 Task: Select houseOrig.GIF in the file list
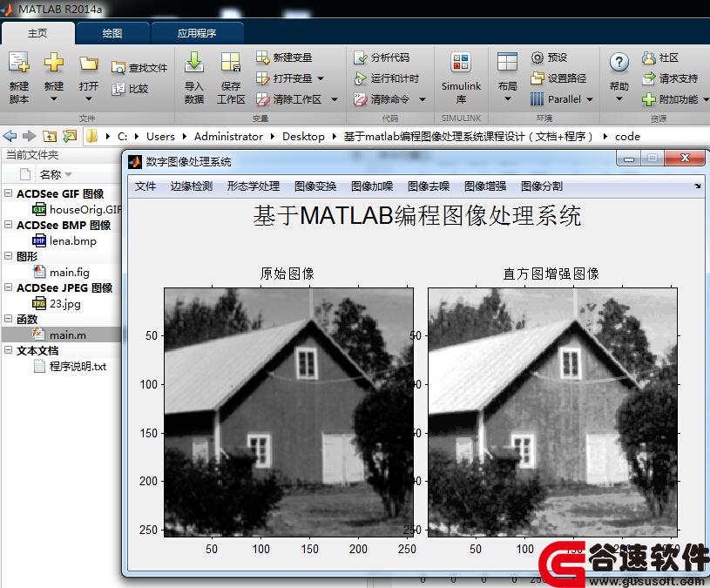click(77, 209)
